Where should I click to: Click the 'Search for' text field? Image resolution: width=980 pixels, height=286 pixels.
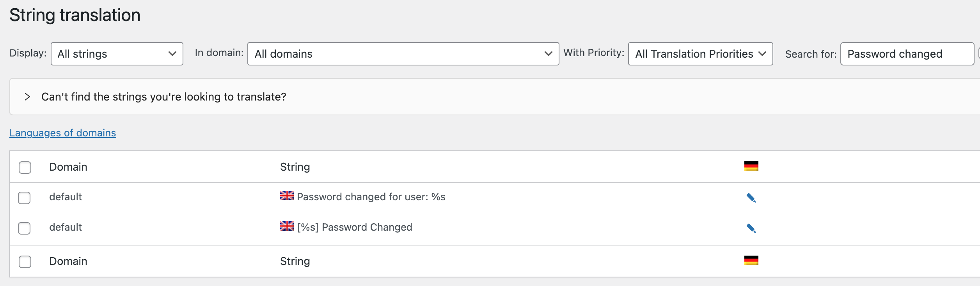pos(907,54)
